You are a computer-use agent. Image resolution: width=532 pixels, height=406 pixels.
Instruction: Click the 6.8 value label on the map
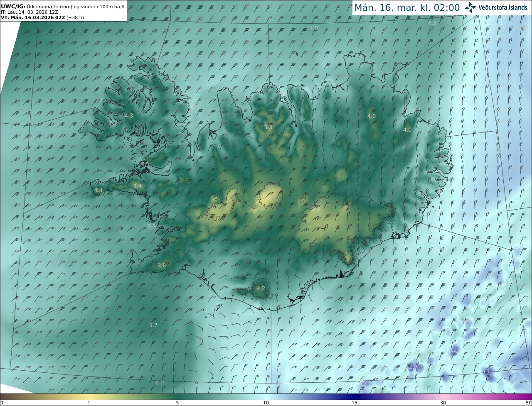432,23
